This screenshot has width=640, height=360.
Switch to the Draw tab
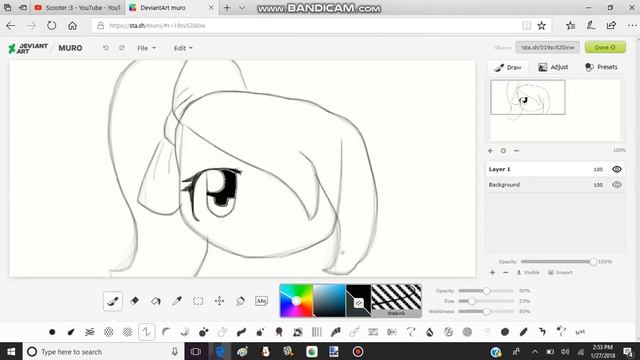[508, 67]
